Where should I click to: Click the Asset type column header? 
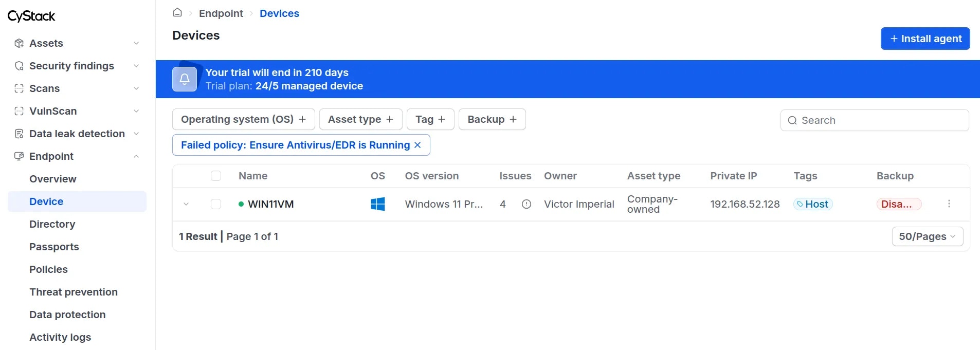(654, 176)
